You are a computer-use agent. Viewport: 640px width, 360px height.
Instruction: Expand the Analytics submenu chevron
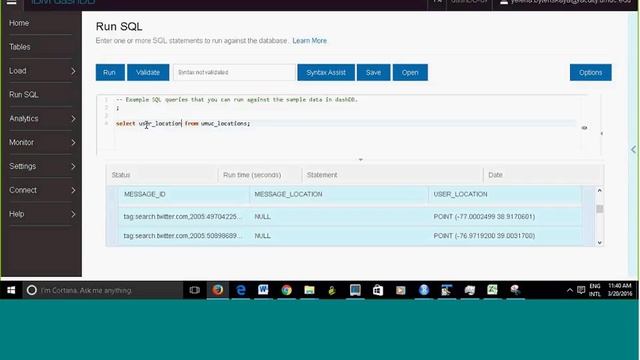pyautogui.click(x=73, y=119)
